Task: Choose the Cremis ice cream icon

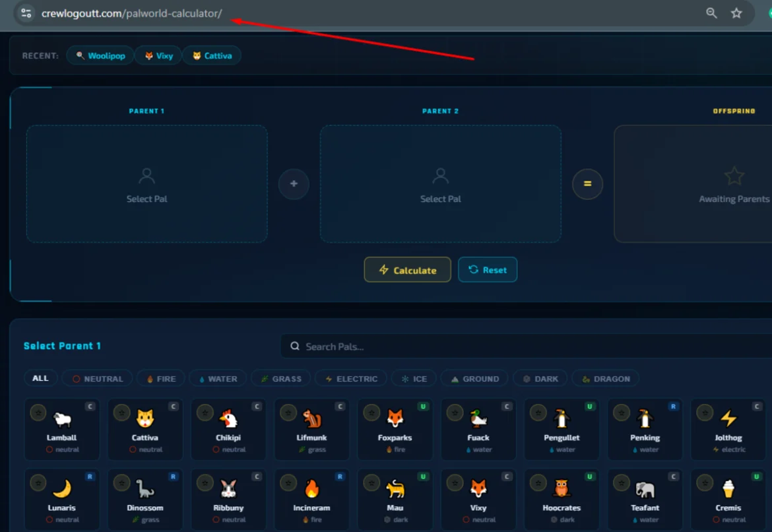Action: pos(728,489)
